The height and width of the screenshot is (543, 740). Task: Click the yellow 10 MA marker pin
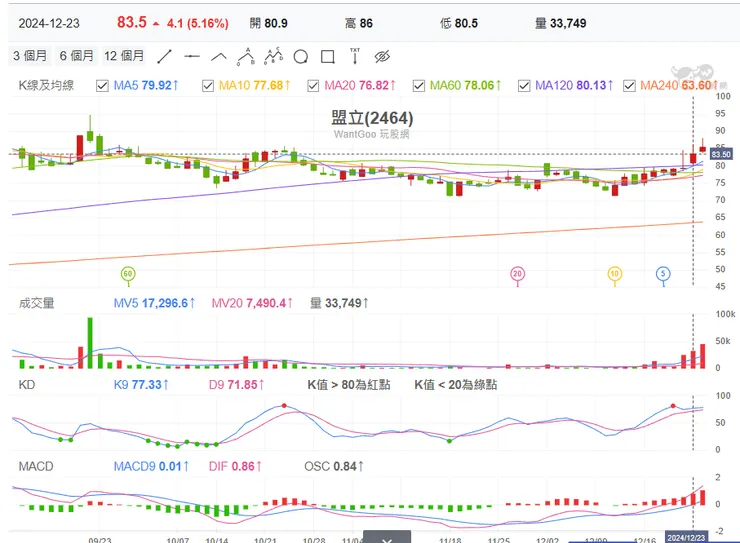tap(614, 275)
